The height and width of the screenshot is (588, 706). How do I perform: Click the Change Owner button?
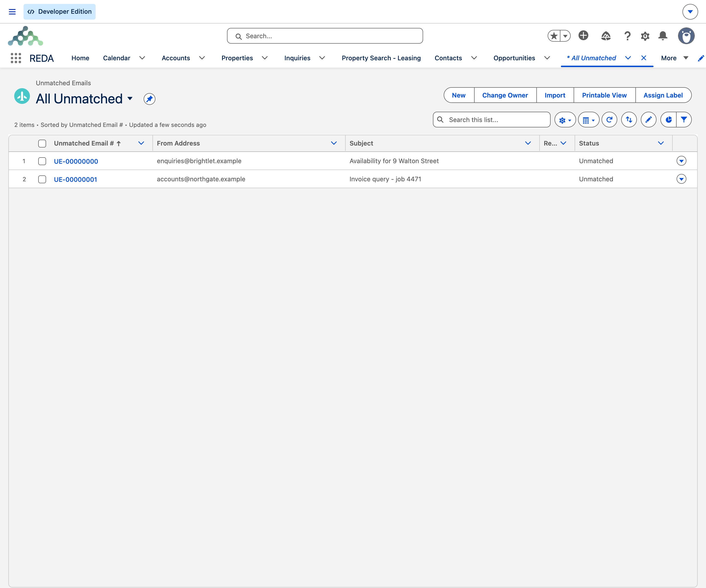(x=505, y=95)
